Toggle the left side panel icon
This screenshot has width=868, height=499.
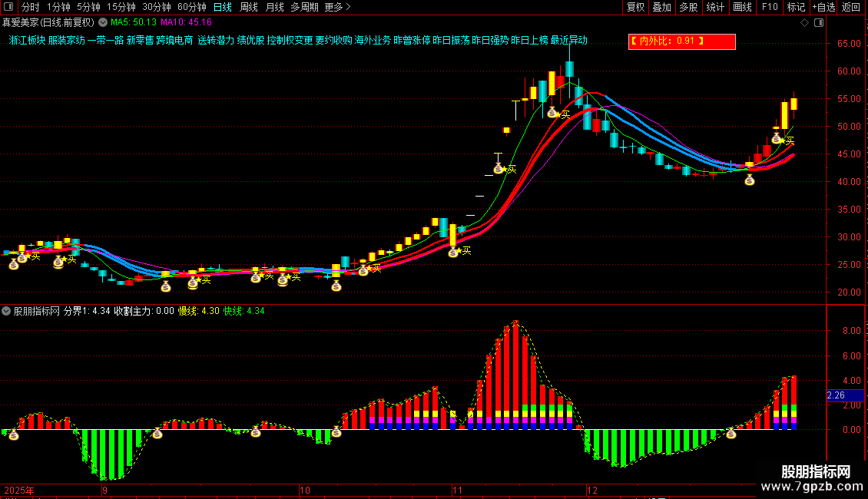8,7
